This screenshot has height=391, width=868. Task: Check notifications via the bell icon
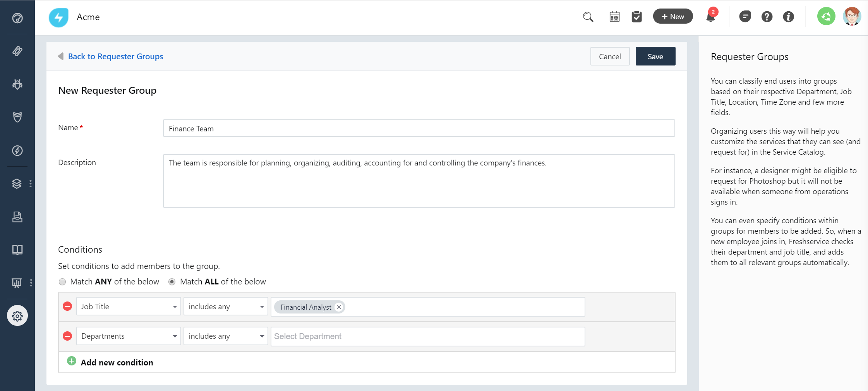pyautogui.click(x=710, y=18)
